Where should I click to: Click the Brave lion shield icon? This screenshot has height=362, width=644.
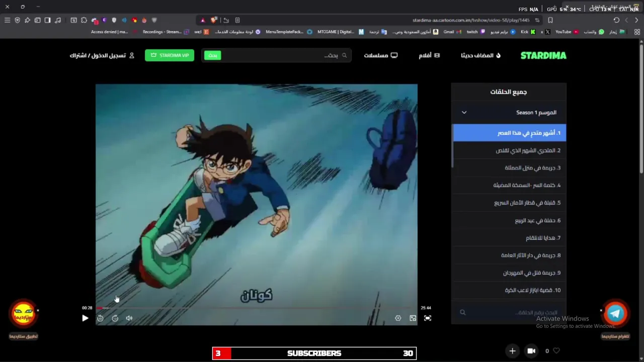pos(214,20)
